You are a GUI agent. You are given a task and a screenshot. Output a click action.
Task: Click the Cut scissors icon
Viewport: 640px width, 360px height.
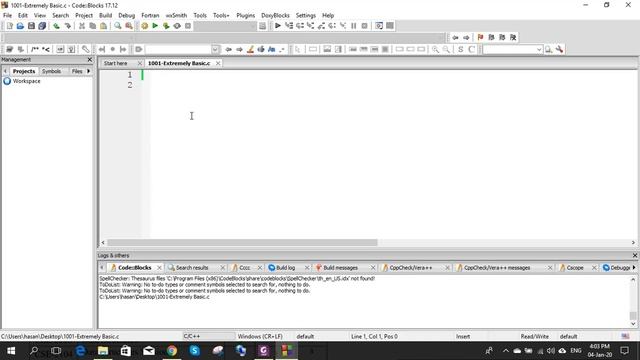click(82, 26)
